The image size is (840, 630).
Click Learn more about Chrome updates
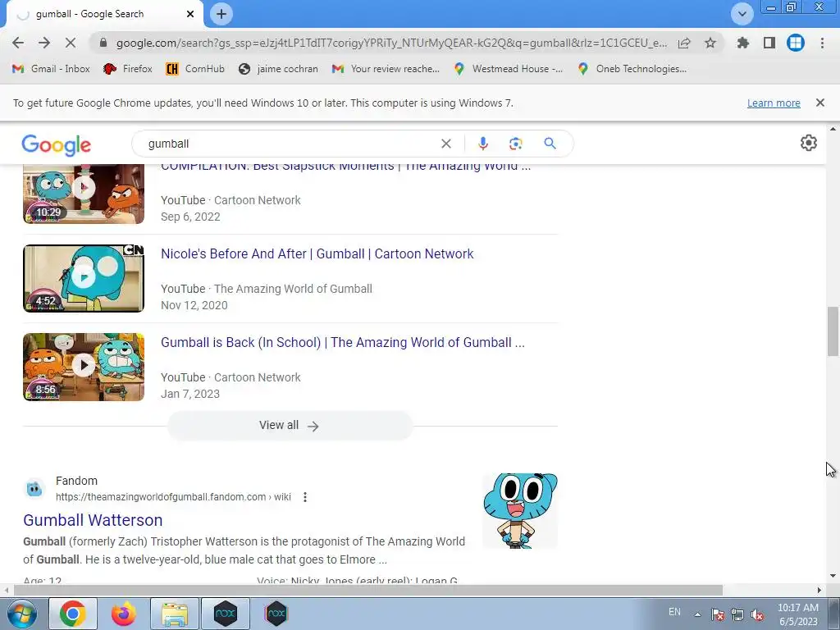tap(774, 103)
